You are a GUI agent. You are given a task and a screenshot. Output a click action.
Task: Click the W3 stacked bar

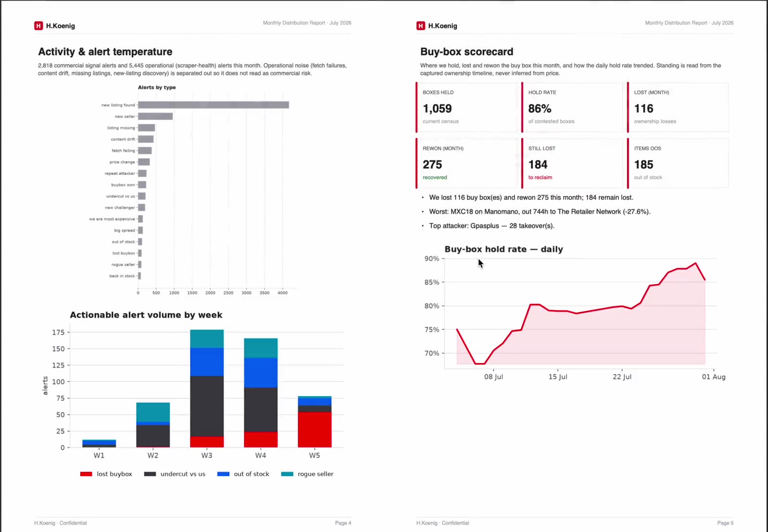(207, 388)
